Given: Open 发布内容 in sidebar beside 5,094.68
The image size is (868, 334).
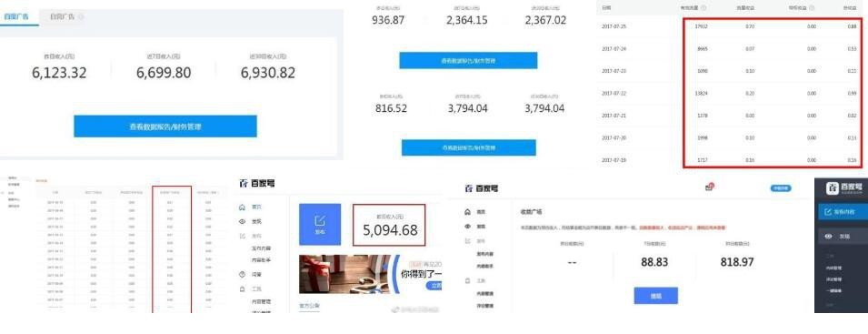Looking at the screenshot, I should 261,248.
